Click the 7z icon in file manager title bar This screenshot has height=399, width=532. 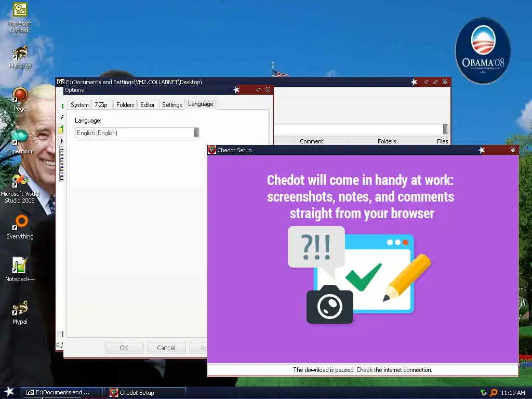pos(61,82)
